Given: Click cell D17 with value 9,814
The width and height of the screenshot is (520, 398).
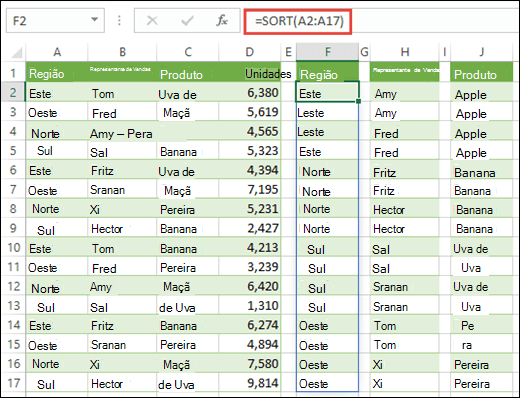Looking at the screenshot, I should click(250, 383).
